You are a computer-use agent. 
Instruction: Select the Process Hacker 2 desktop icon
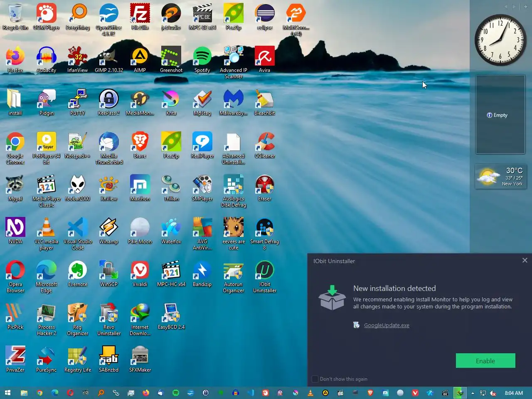(x=47, y=319)
